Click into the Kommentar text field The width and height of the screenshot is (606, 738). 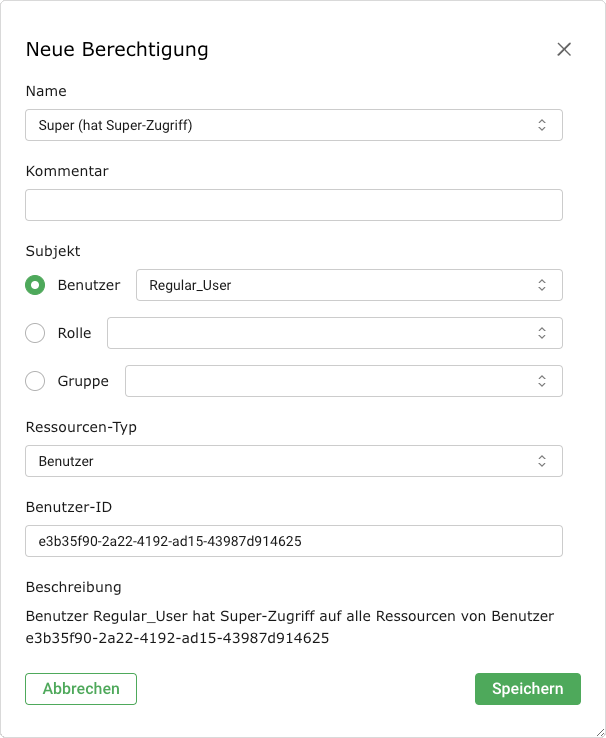pyautogui.click(x=294, y=205)
